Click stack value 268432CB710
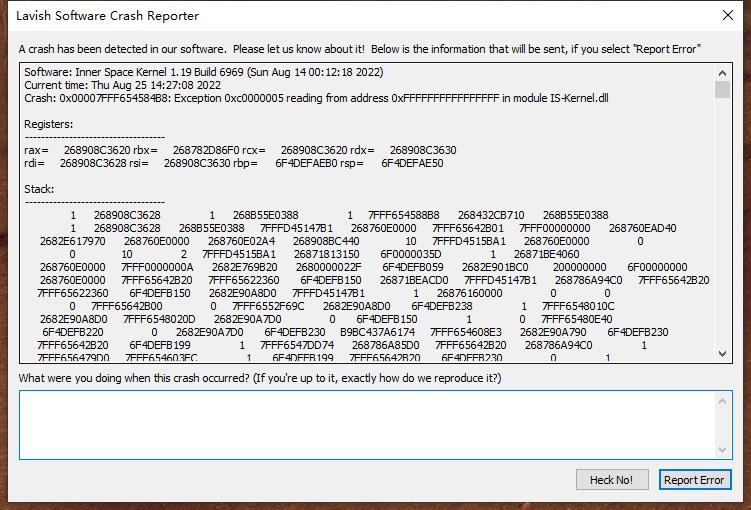This screenshot has height=510, width=751. click(x=491, y=215)
